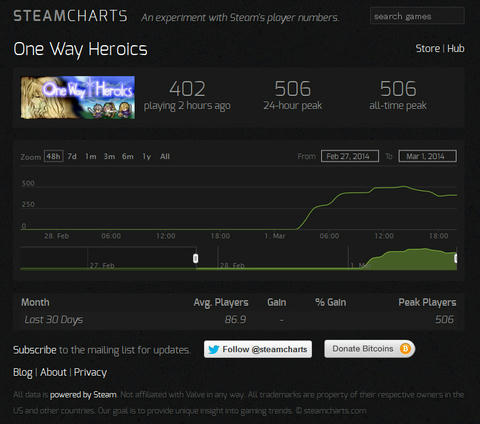The image size is (480, 424).
Task: Click the '27. Feb' navigator date label
Action: tap(102, 266)
